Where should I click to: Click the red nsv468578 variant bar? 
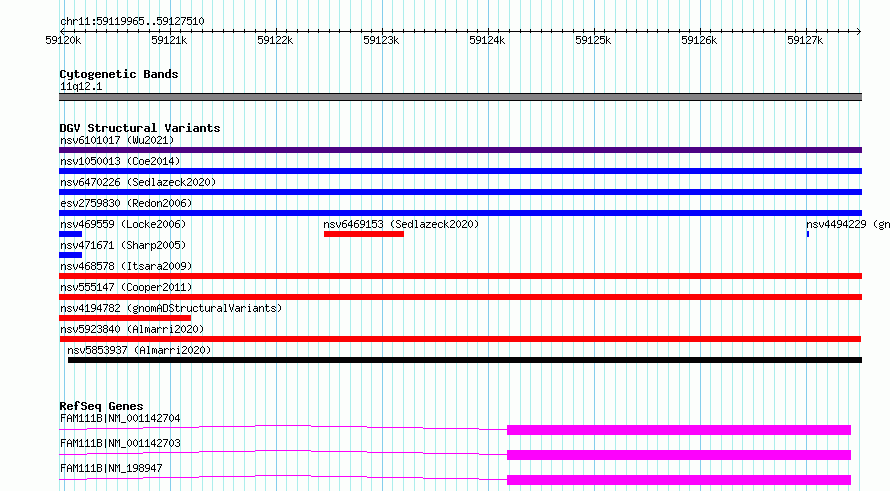click(460, 276)
